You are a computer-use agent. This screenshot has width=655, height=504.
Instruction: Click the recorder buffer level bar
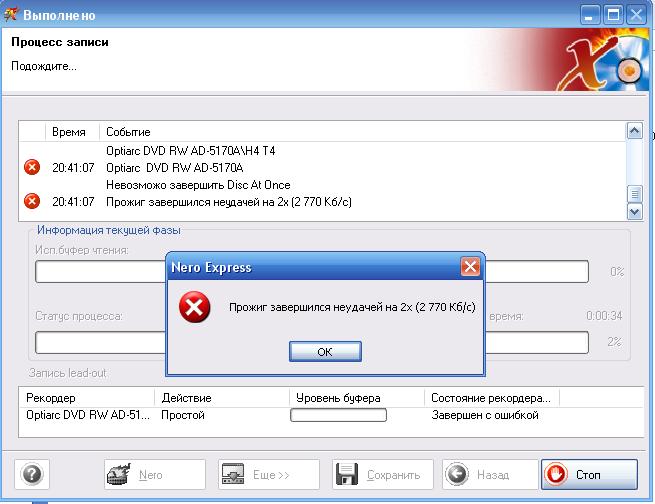coord(338,415)
